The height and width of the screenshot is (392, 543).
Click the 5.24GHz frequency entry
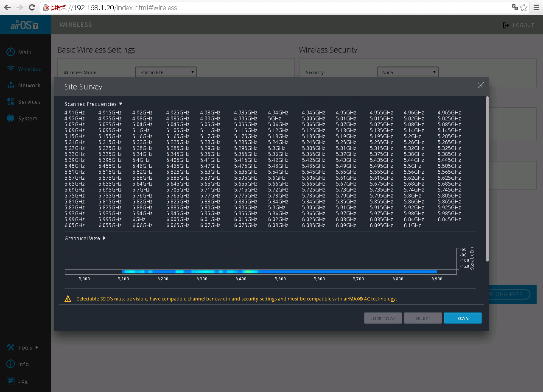[x=278, y=142]
